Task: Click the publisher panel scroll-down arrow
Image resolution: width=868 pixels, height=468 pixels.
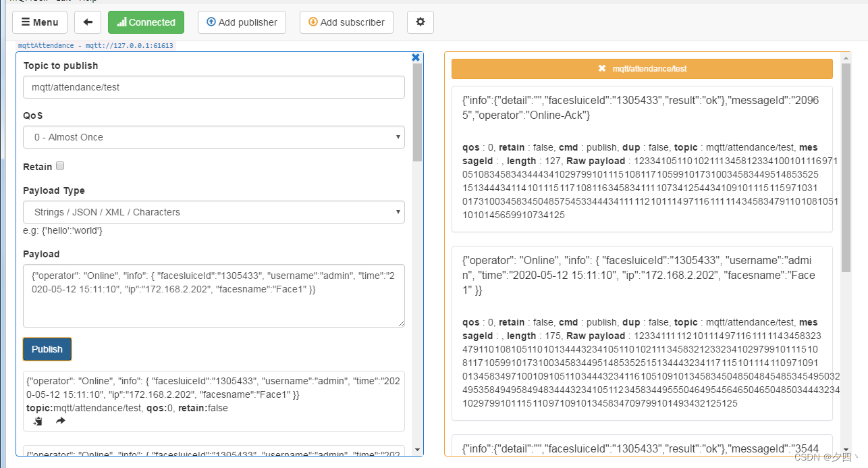Action: 417,450
